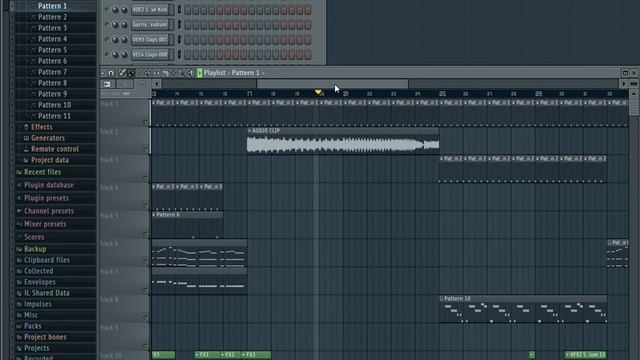Mute the Garrix kickdrum channel green LED

click(107, 24)
